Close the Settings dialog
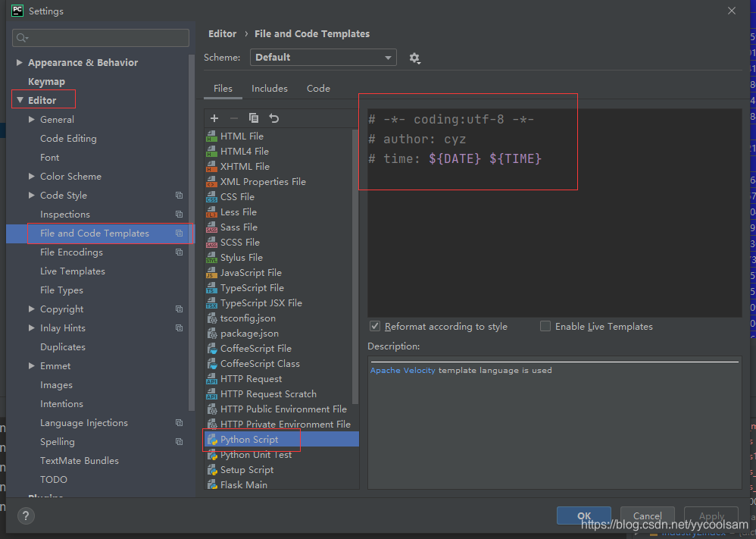 pos(732,11)
